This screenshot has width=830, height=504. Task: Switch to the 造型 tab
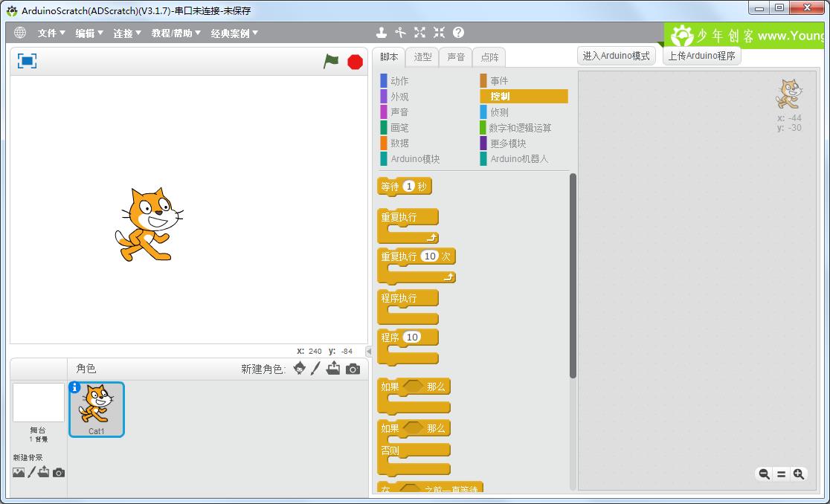click(422, 57)
